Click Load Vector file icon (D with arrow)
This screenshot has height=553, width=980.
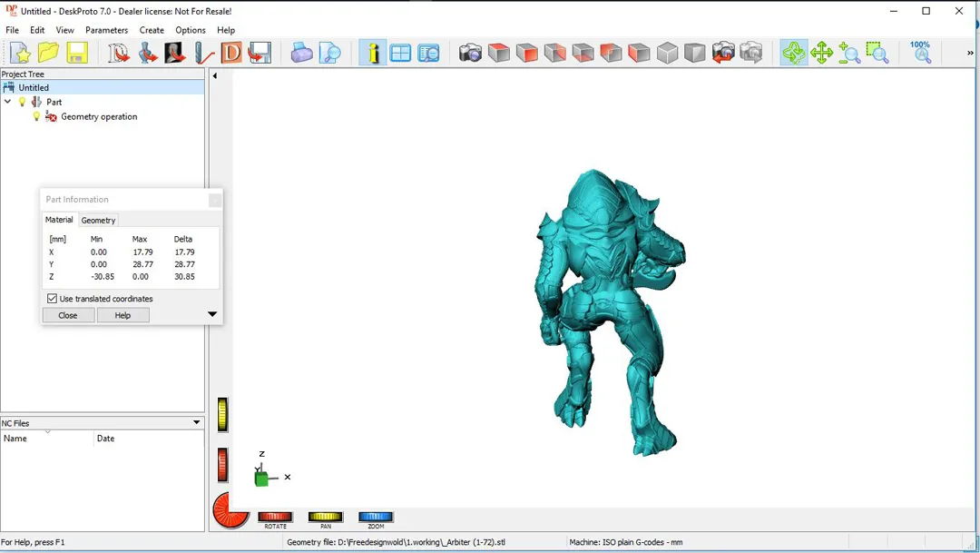coord(118,54)
